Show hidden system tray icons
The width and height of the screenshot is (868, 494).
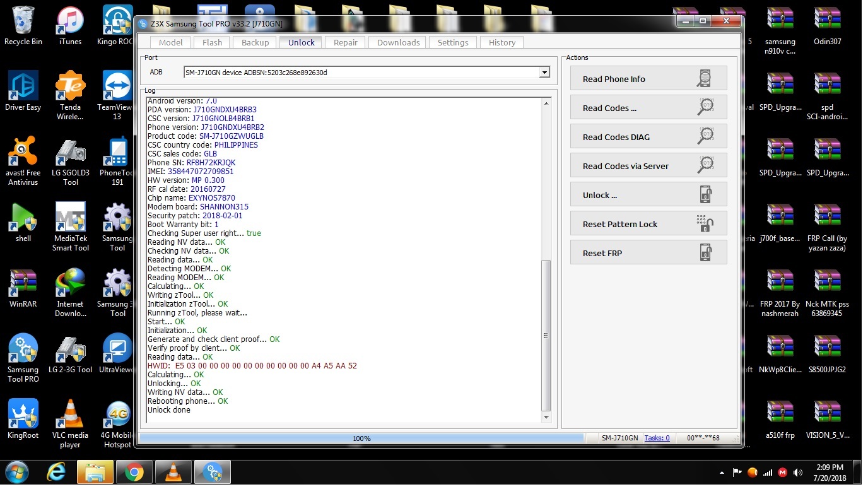[x=722, y=472]
